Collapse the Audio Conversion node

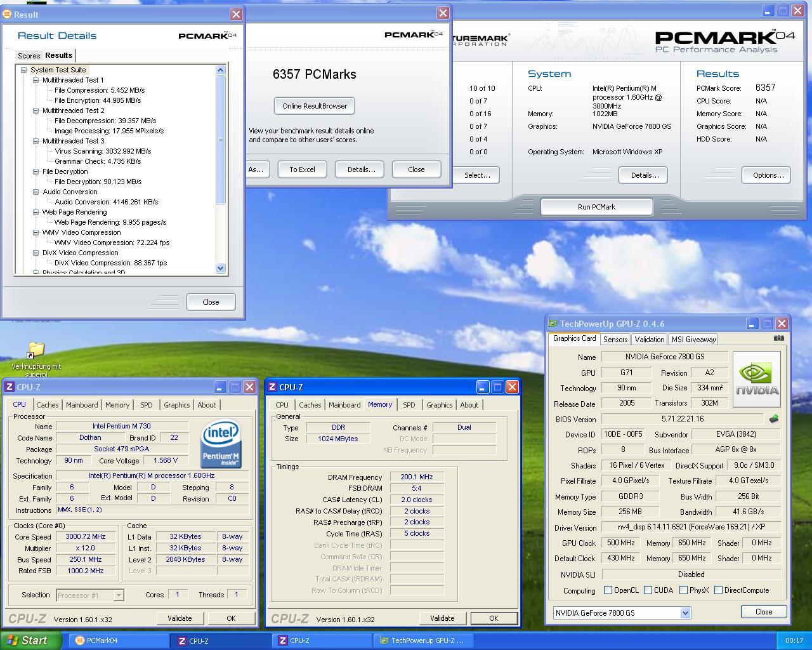[x=36, y=192]
